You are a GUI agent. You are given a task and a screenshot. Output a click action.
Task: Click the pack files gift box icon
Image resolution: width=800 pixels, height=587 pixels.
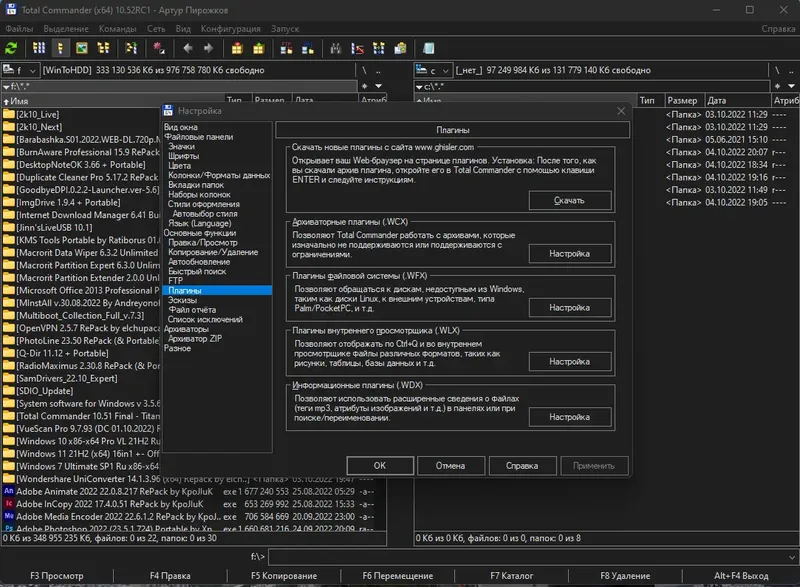236,47
